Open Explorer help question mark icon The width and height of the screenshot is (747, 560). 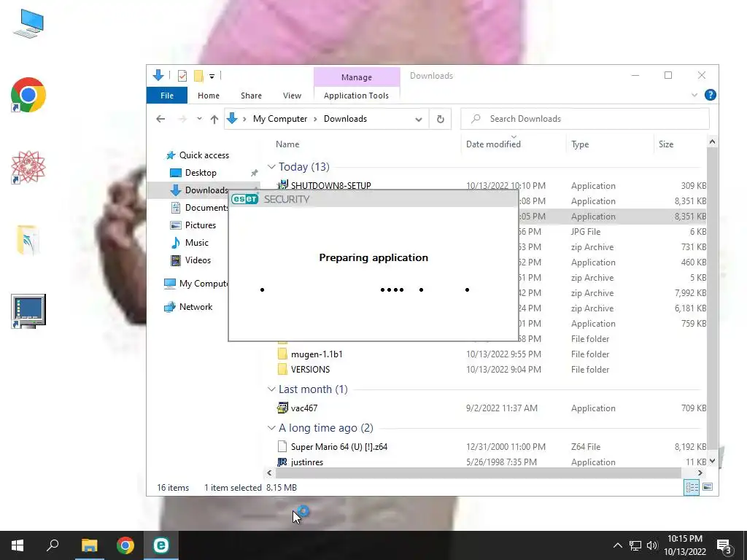tap(711, 95)
